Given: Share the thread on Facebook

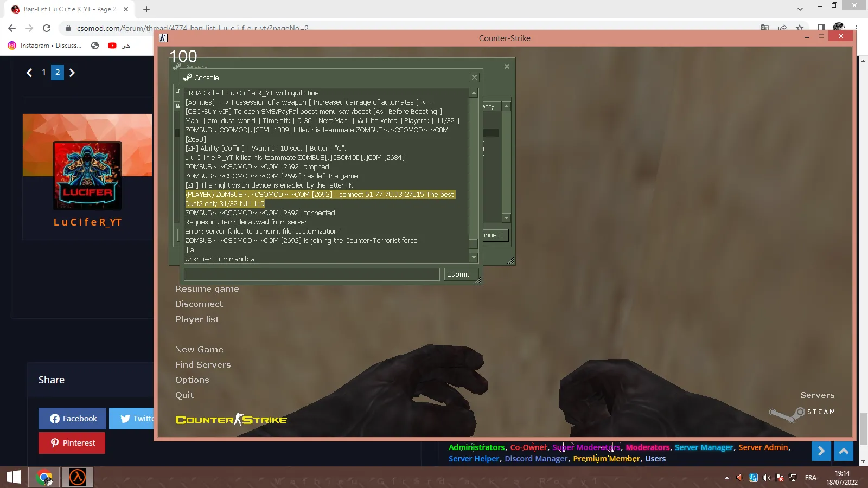Looking at the screenshot, I should point(73,419).
